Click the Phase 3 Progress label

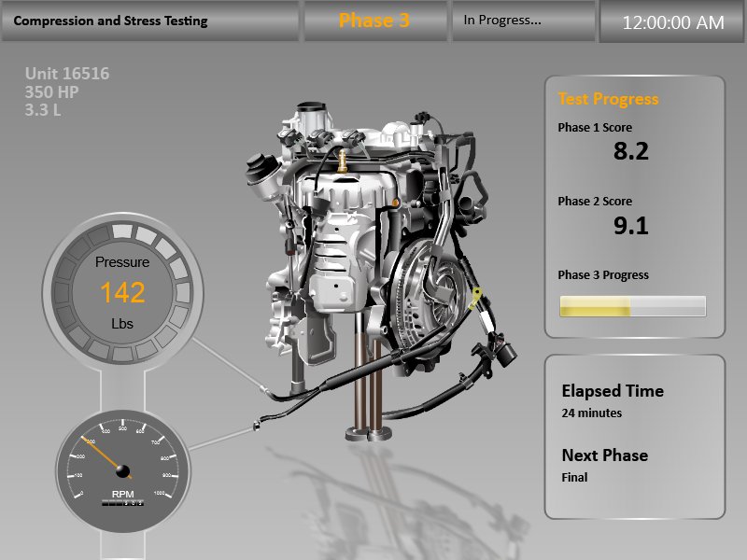603,275
